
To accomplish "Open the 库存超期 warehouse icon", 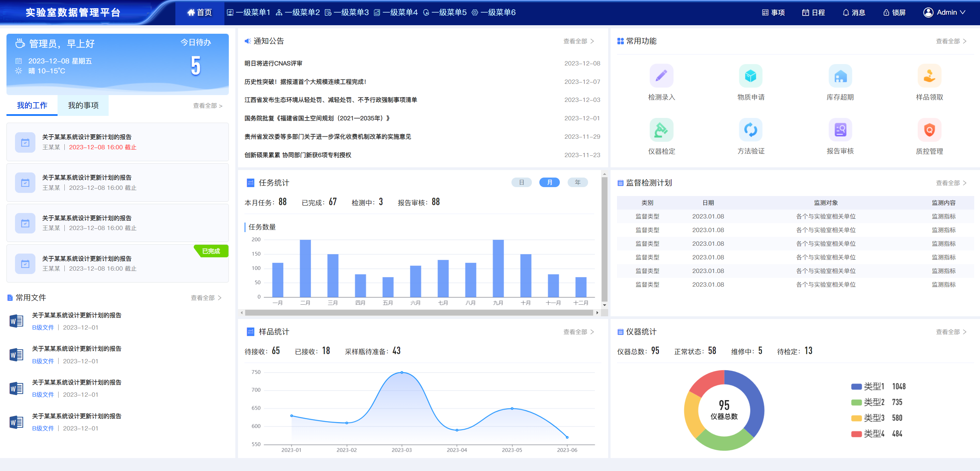I will coord(840,76).
